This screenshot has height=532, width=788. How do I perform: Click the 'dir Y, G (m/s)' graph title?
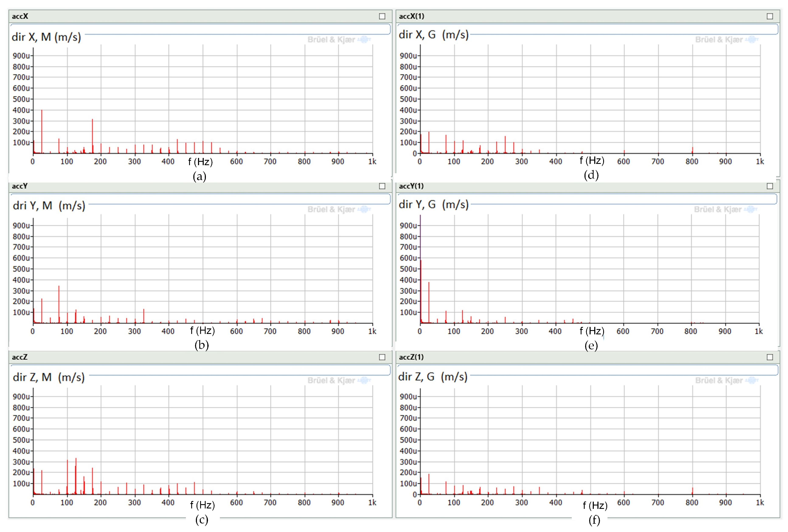click(433, 204)
